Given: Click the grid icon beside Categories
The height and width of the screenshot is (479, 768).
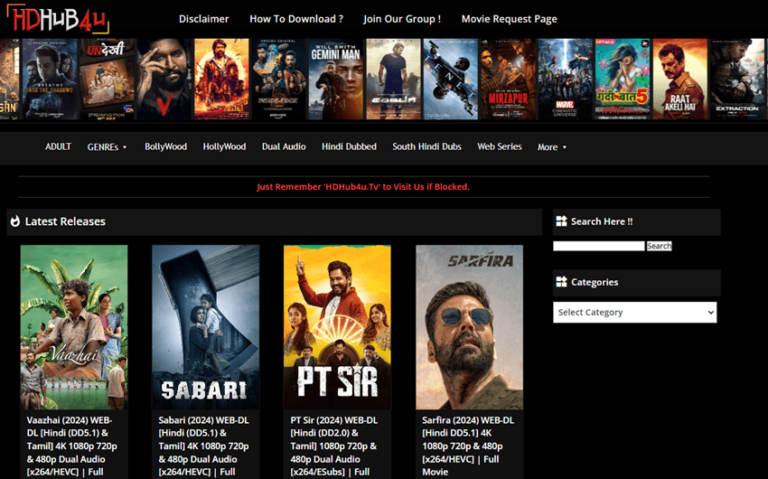Looking at the screenshot, I should (561, 282).
